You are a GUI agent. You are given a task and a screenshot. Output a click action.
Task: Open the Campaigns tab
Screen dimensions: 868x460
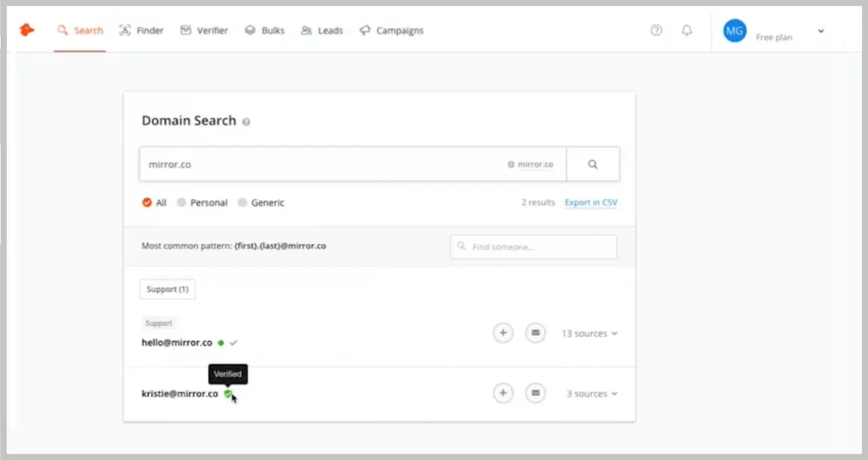[391, 30]
